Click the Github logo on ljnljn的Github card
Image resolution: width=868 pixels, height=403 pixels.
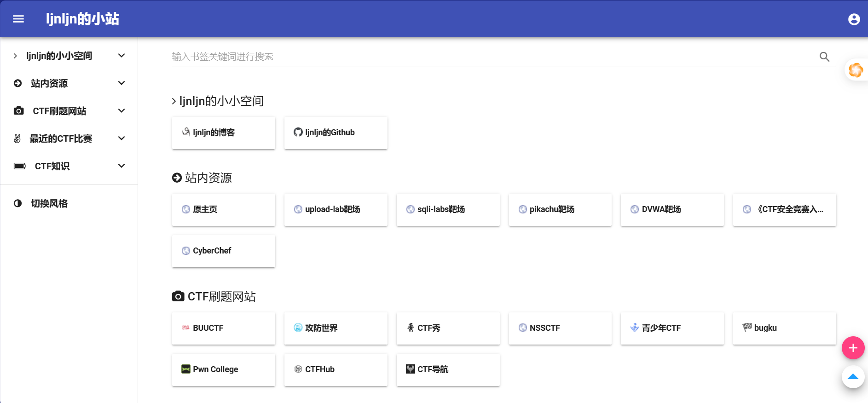coord(298,132)
